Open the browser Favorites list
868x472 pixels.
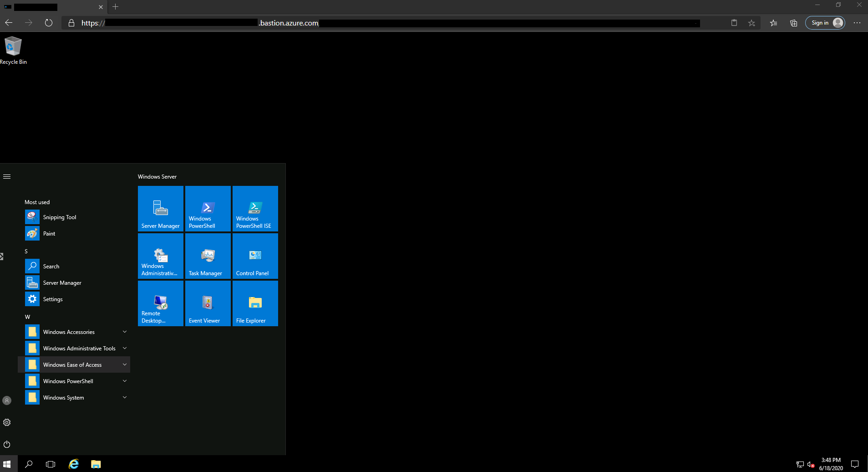point(773,23)
